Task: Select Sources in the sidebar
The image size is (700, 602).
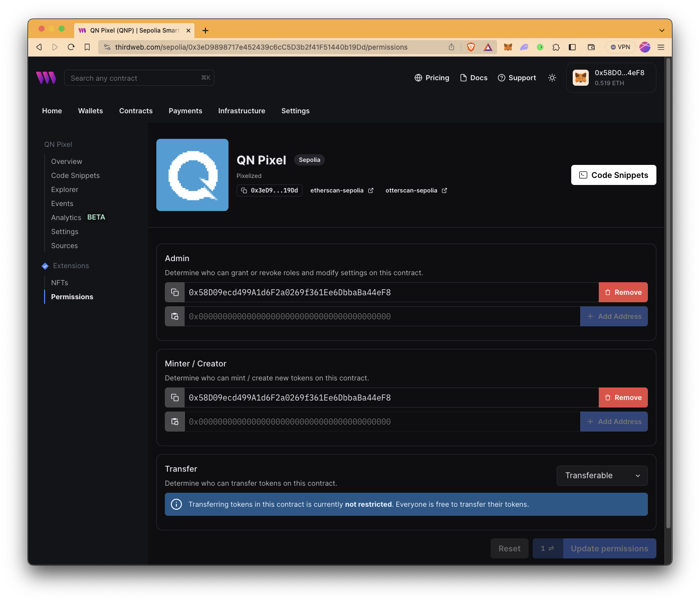Action: point(65,246)
